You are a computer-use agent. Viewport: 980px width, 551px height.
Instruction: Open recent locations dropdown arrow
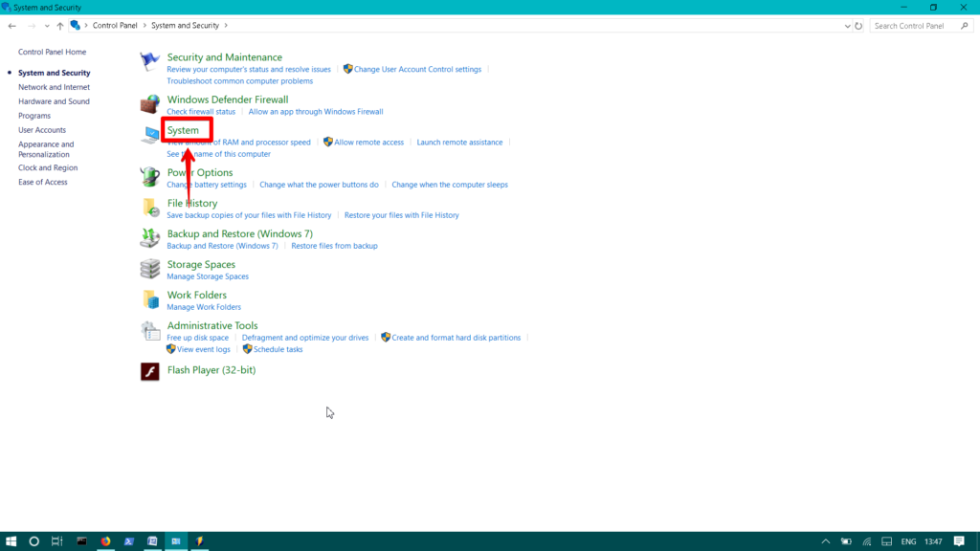click(x=47, y=26)
